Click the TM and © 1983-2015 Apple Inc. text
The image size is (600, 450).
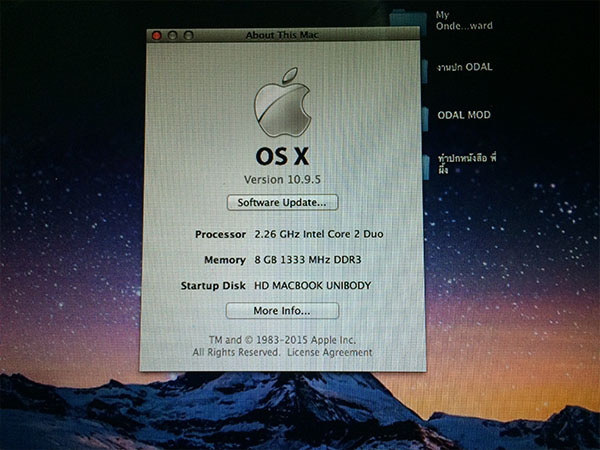[x=282, y=340]
